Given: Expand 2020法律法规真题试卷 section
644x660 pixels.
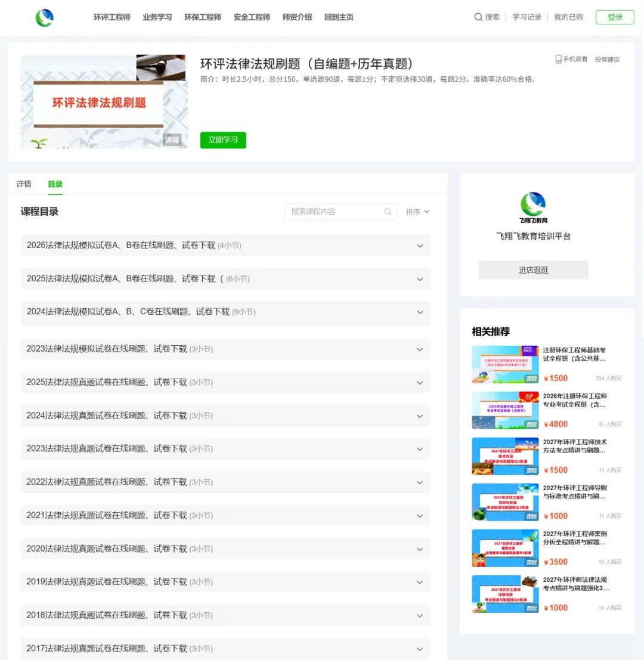Looking at the screenshot, I should 225,549.
